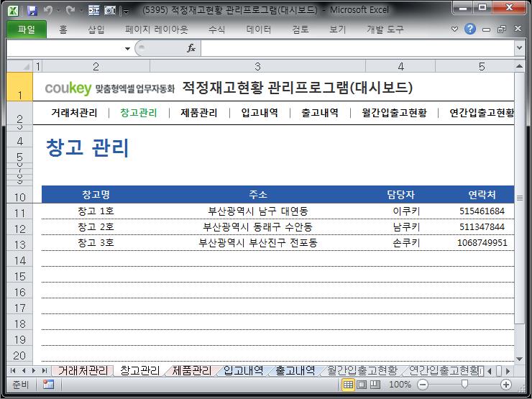Jump to first sheet tab arrow
The width and height of the screenshot is (532, 399).
pos(13,371)
